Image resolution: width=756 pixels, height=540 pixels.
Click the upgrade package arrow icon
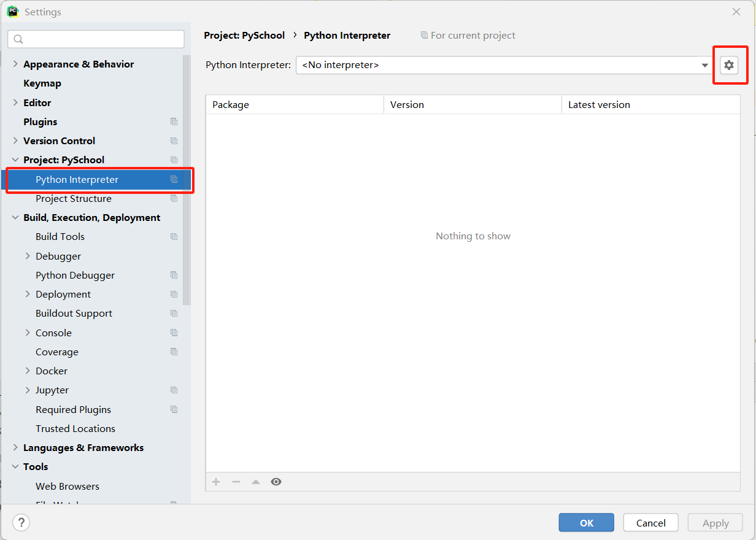tap(256, 482)
